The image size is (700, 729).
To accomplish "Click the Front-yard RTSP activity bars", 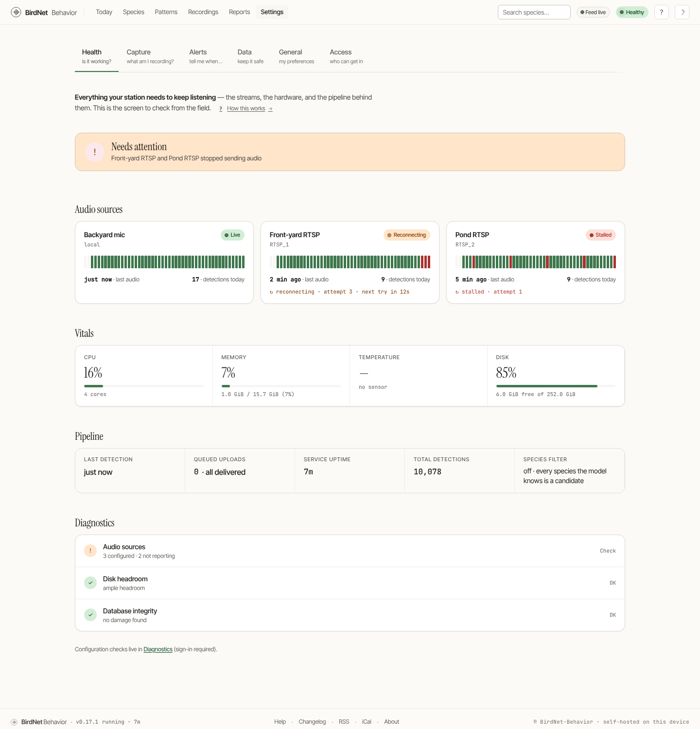I will 350,262.
